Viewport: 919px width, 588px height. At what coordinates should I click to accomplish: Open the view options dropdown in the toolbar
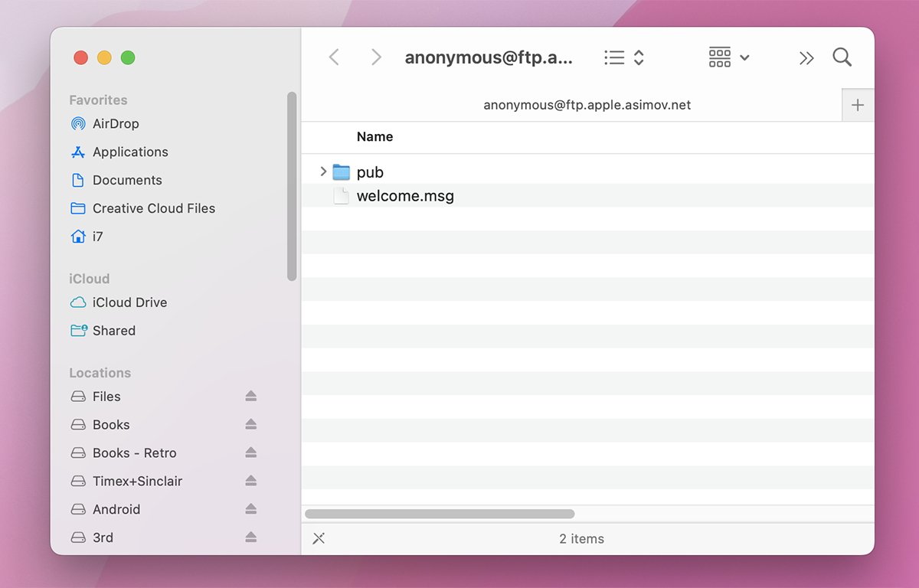pyautogui.click(x=623, y=57)
